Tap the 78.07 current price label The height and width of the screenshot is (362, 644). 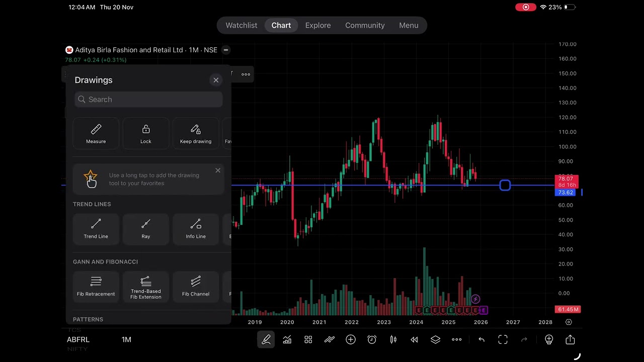[x=566, y=178]
